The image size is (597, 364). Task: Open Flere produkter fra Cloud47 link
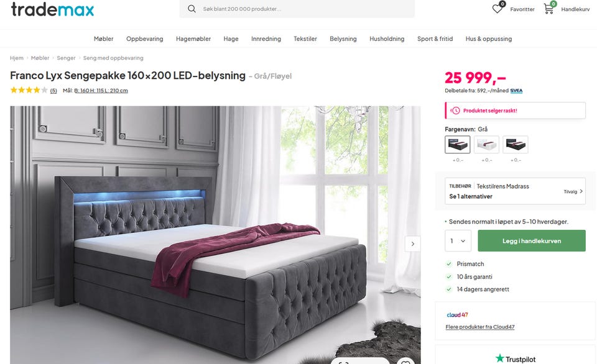[x=479, y=327]
